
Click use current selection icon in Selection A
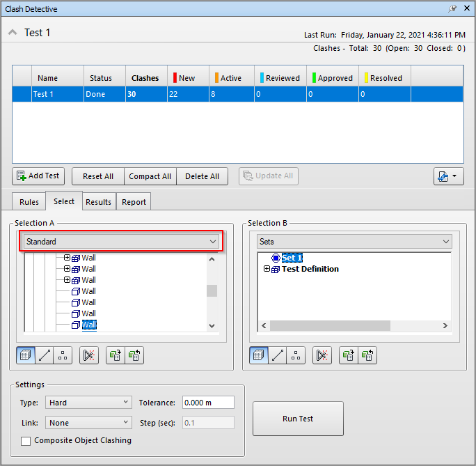(116, 355)
